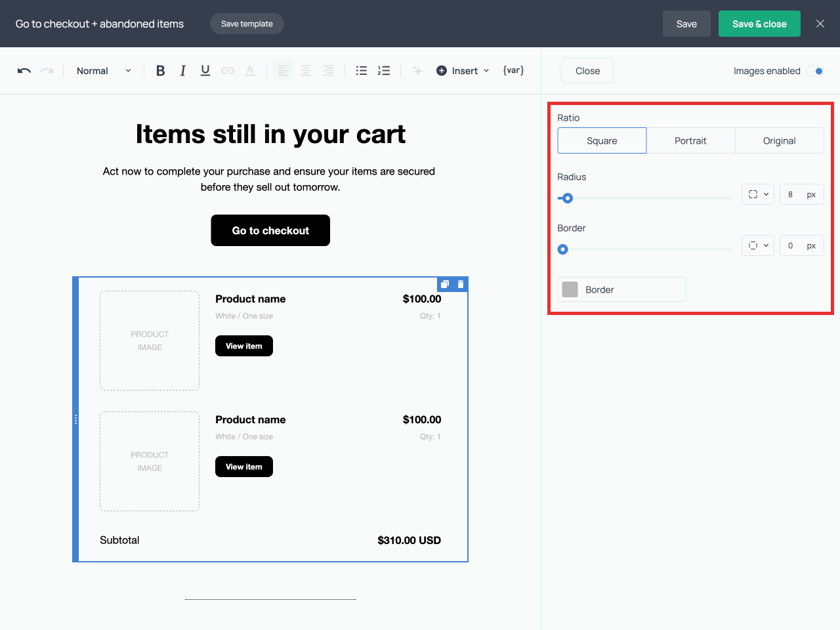Click the Save template button

[x=247, y=24]
